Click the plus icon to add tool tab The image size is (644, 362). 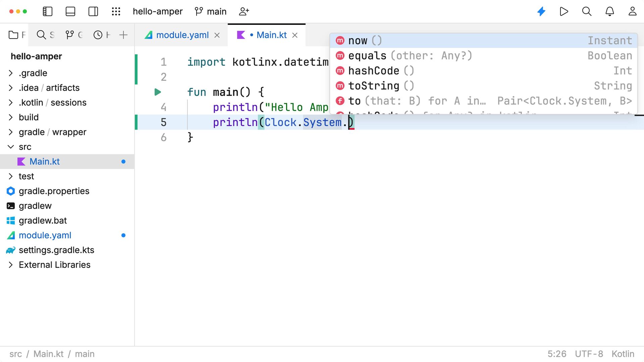pyautogui.click(x=123, y=35)
